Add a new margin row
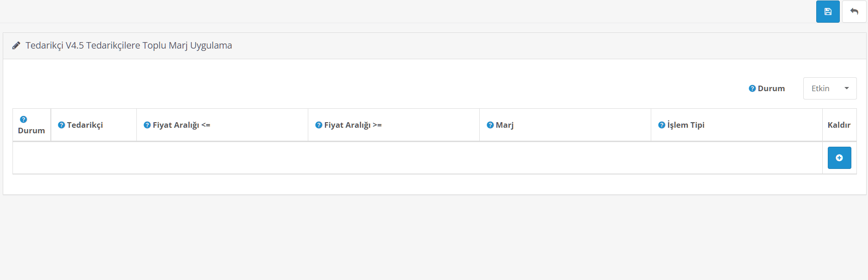868x280 pixels. pos(839,158)
